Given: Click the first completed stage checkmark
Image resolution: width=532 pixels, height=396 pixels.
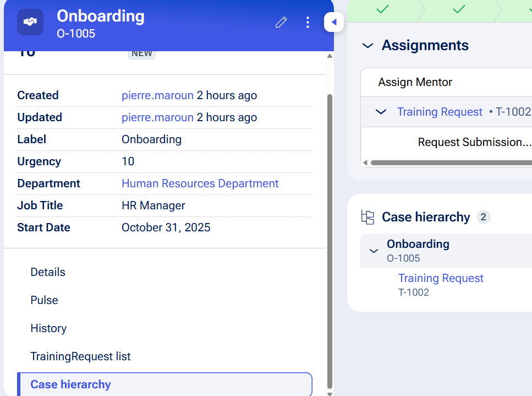Looking at the screenshot, I should 382,9.
